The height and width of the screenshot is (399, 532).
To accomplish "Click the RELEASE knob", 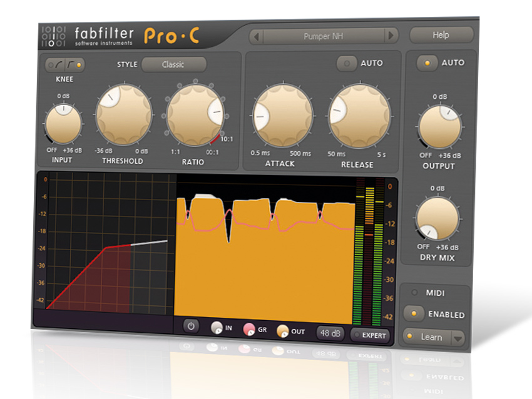I will [x=360, y=116].
